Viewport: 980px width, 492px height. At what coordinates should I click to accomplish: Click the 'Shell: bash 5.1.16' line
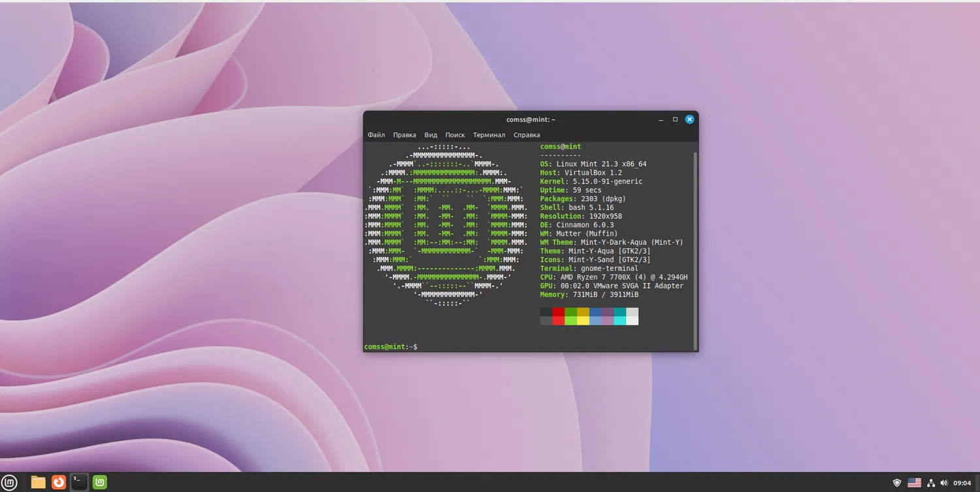(x=577, y=208)
